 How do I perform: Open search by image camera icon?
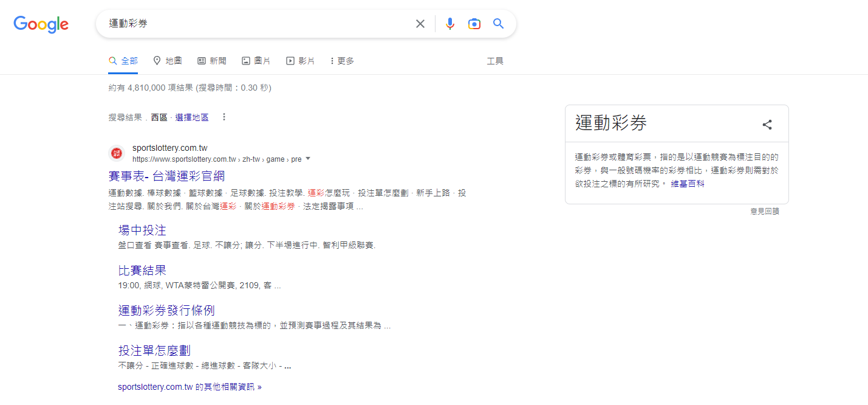(474, 24)
